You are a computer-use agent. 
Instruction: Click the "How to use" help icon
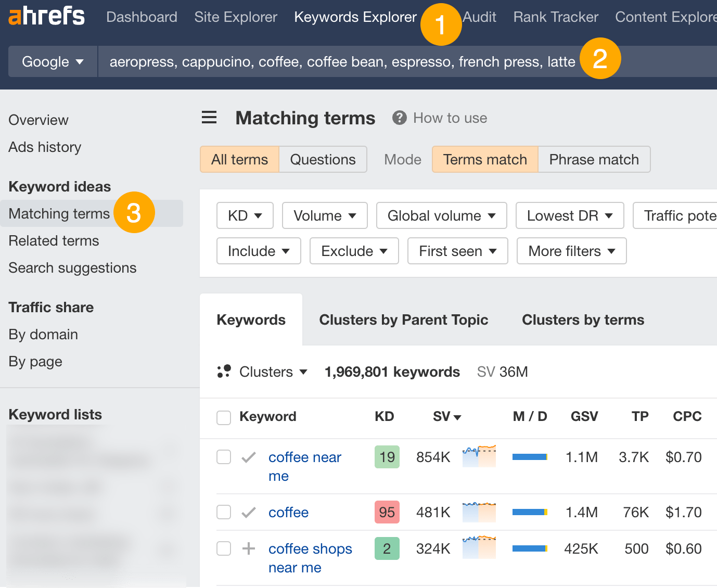[x=399, y=118]
